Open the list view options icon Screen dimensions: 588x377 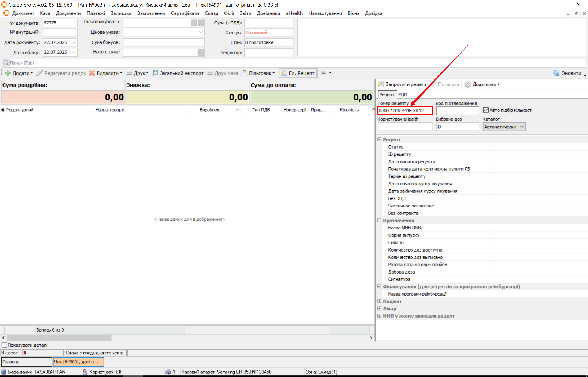tap(323, 73)
